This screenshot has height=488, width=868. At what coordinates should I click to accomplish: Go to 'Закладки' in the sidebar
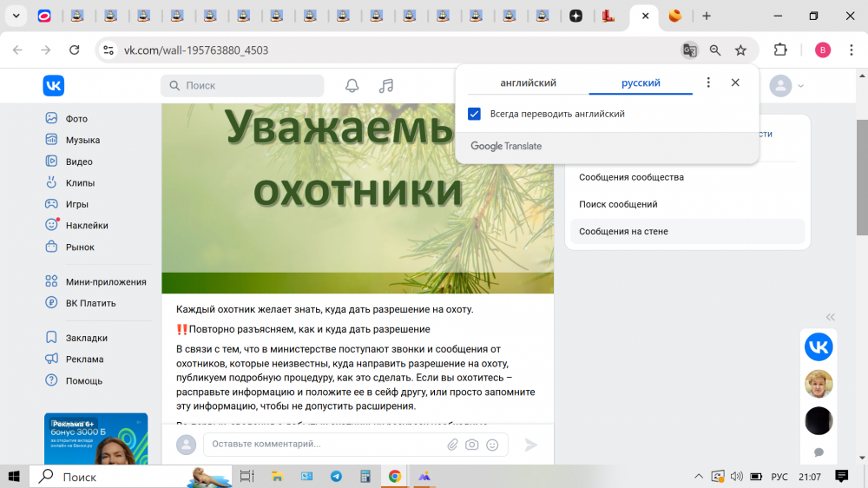87,338
